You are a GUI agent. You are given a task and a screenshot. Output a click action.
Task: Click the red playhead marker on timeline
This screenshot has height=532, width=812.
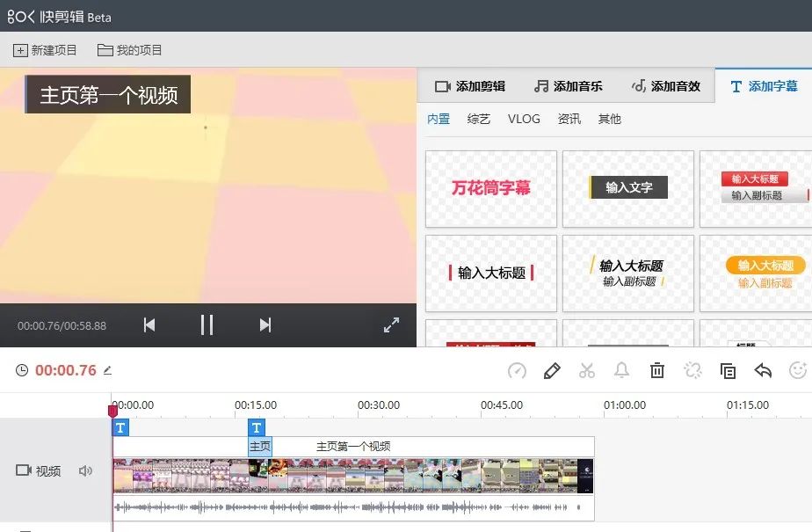coord(112,411)
